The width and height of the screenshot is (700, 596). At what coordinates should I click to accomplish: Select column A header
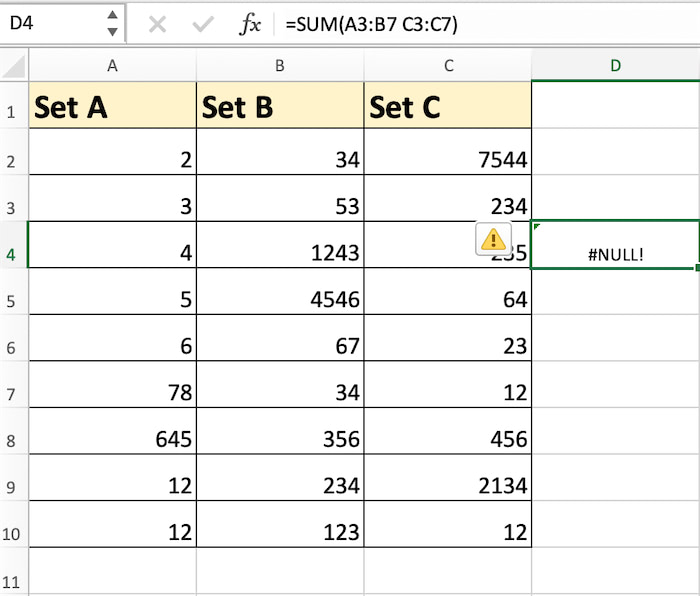pyautogui.click(x=112, y=66)
